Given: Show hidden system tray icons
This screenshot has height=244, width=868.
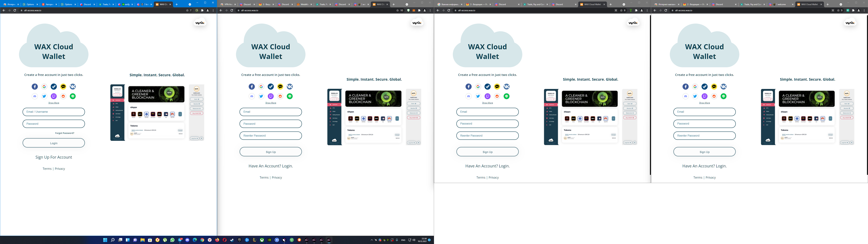Looking at the screenshot, I should [x=372, y=240].
